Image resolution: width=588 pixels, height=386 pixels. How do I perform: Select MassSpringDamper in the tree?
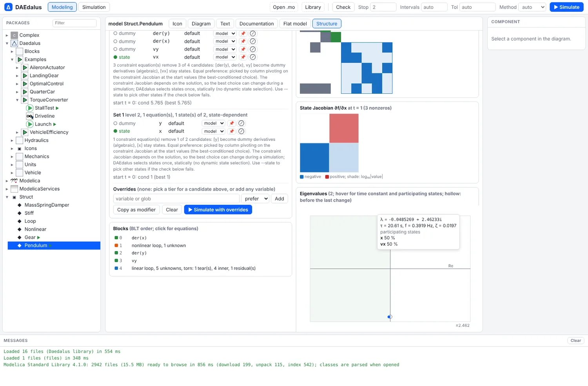pos(47,205)
